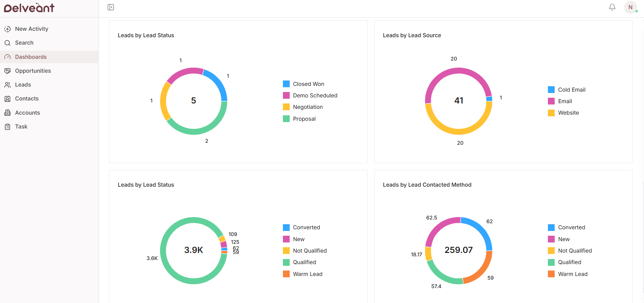The image size is (644, 303).
Task: Select Dashboards in the navigation
Action: coord(31,57)
